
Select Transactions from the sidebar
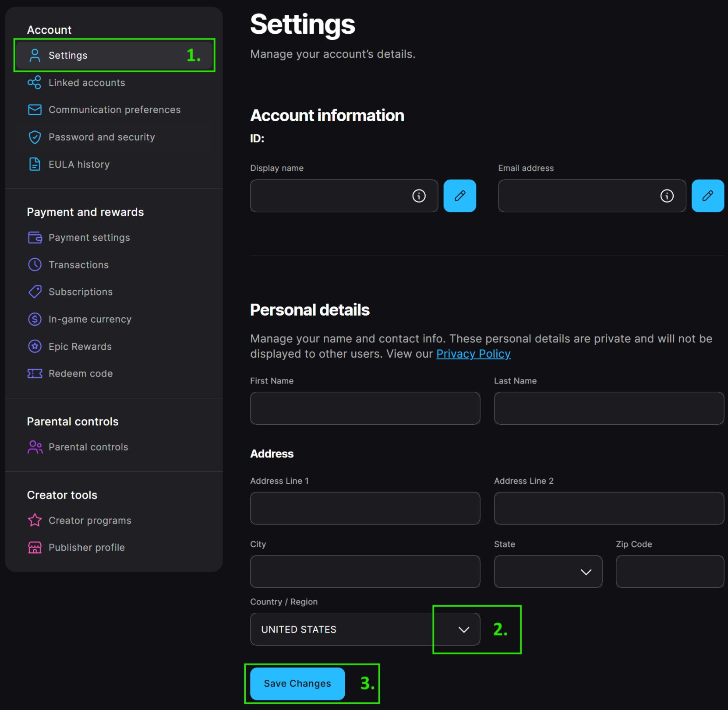(x=78, y=265)
